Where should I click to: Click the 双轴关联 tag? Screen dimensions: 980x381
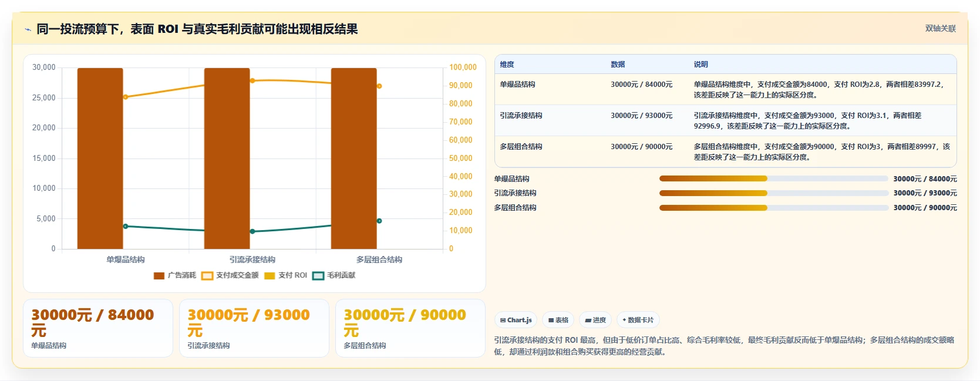point(940,28)
